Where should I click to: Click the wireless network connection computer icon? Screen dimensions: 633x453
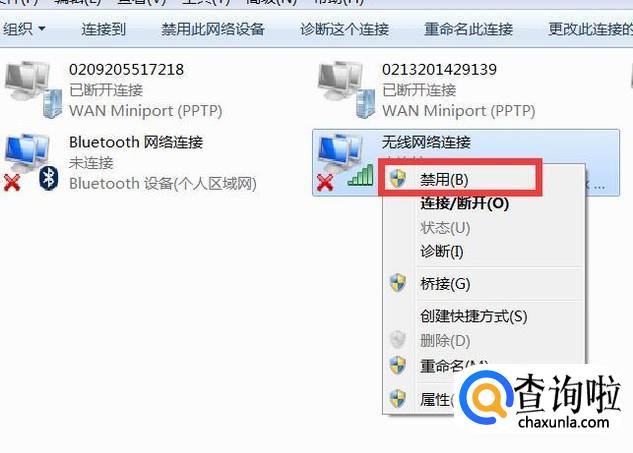[340, 153]
